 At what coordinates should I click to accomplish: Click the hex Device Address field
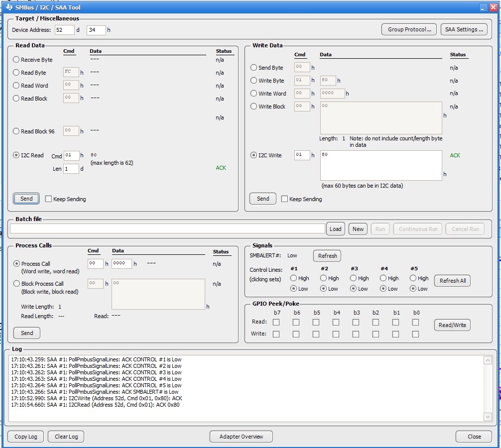(x=96, y=30)
